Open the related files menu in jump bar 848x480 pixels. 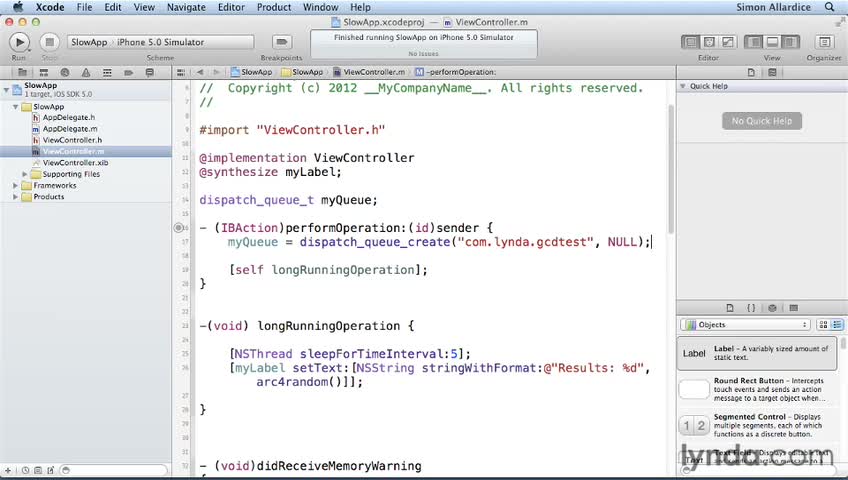click(x=181, y=72)
